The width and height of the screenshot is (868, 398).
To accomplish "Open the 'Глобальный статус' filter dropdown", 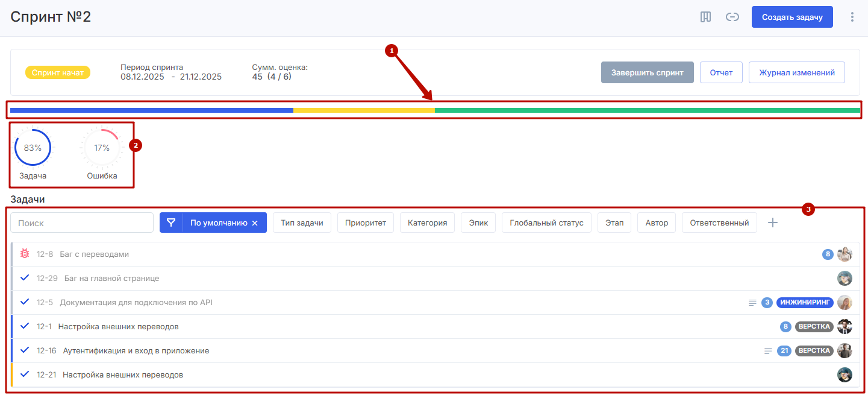I will click(x=546, y=223).
